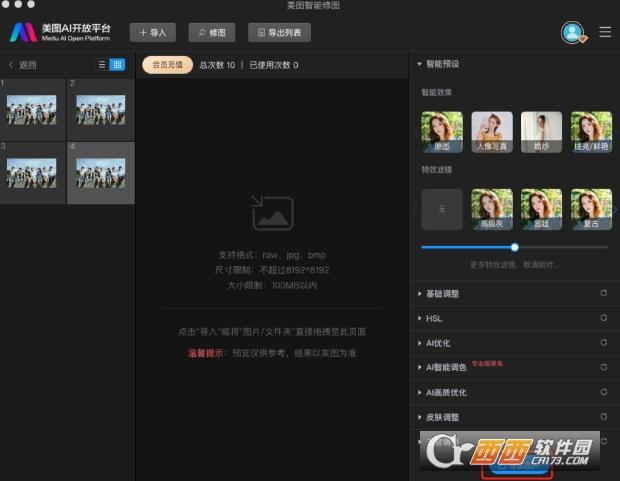The image size is (620, 481).
Task: Apply the 宫廷 filter
Action: pyautogui.click(x=541, y=209)
